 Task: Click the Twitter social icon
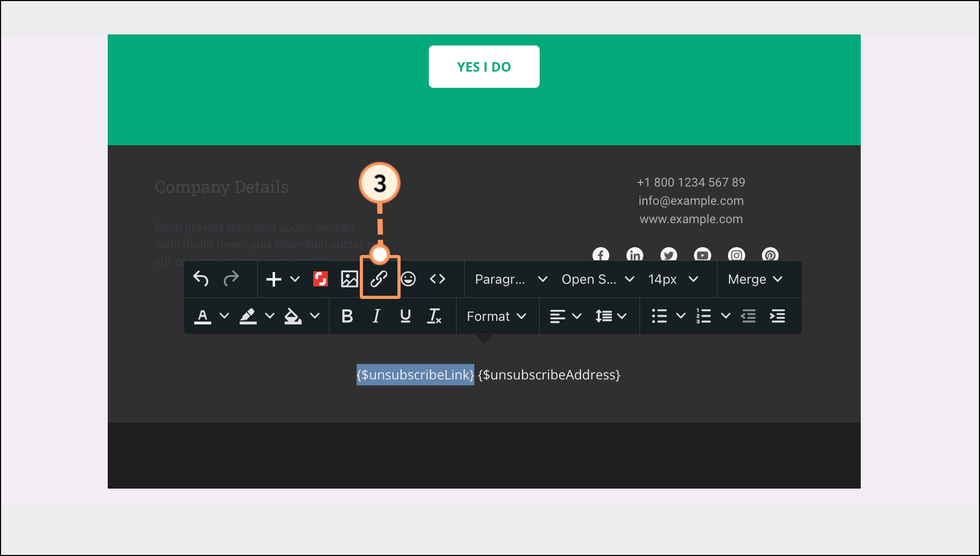[669, 254]
